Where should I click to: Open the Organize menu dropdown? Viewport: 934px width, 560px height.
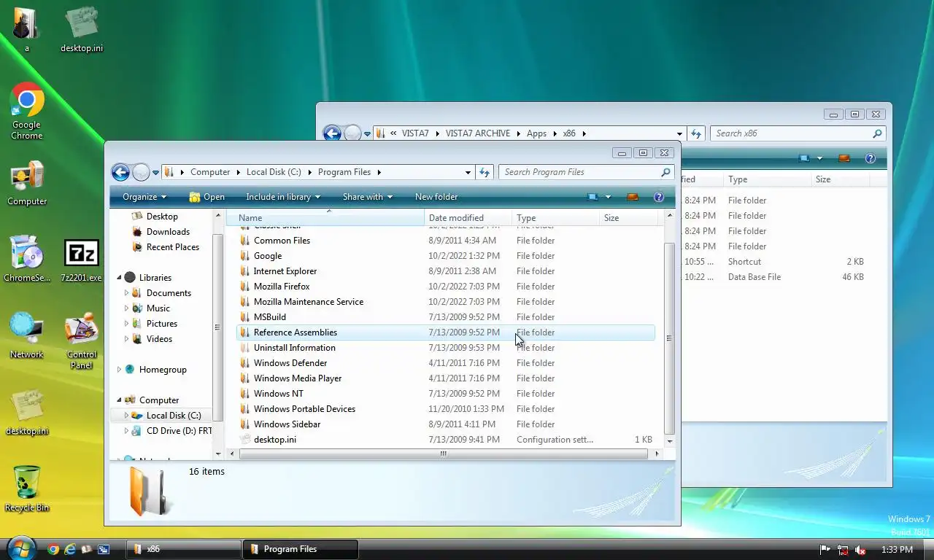(x=144, y=197)
